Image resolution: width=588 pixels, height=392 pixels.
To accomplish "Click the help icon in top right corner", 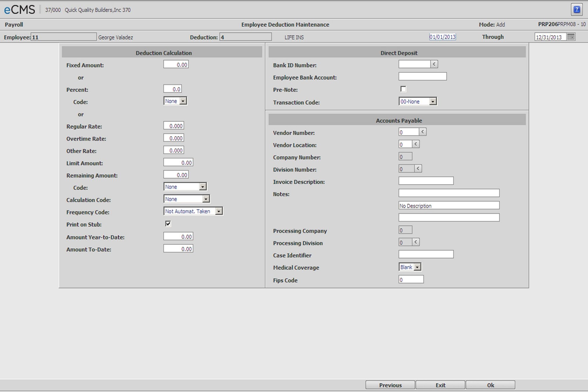I will (577, 8).
